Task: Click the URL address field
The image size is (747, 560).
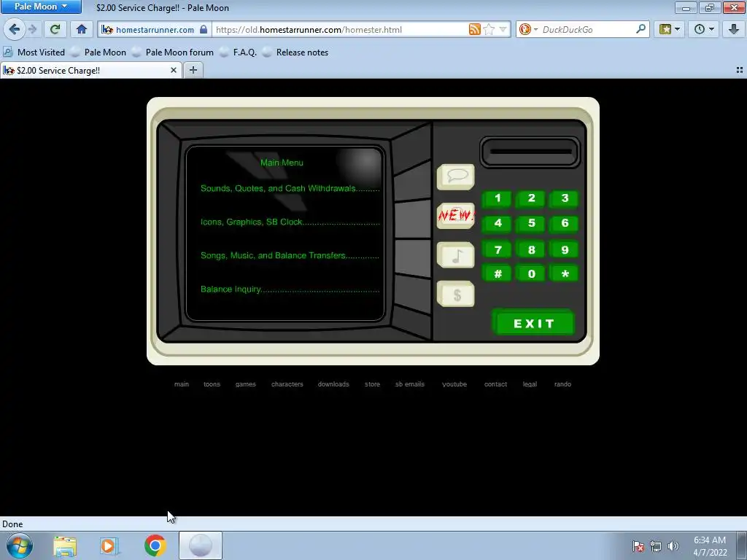Action: point(340,29)
